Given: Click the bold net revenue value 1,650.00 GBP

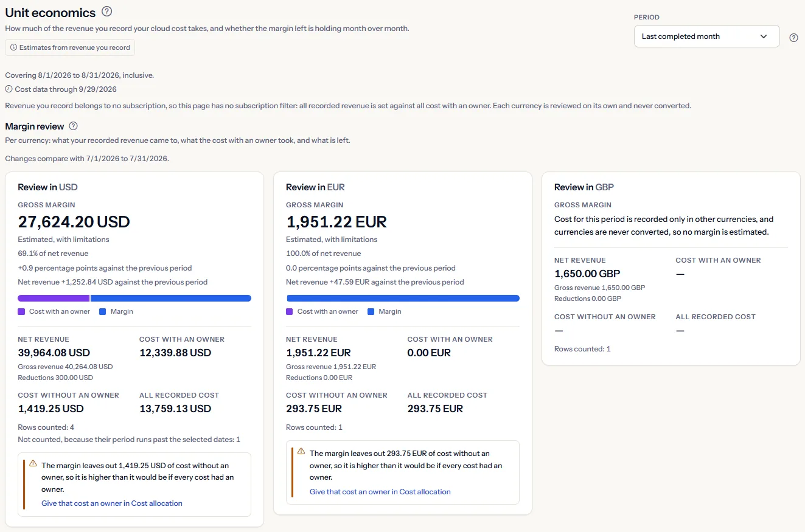Looking at the screenshot, I should tap(587, 274).
